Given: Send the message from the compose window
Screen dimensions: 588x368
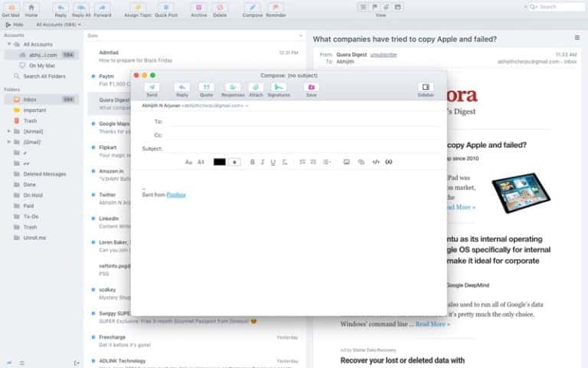Looking at the screenshot, I should [x=152, y=87].
